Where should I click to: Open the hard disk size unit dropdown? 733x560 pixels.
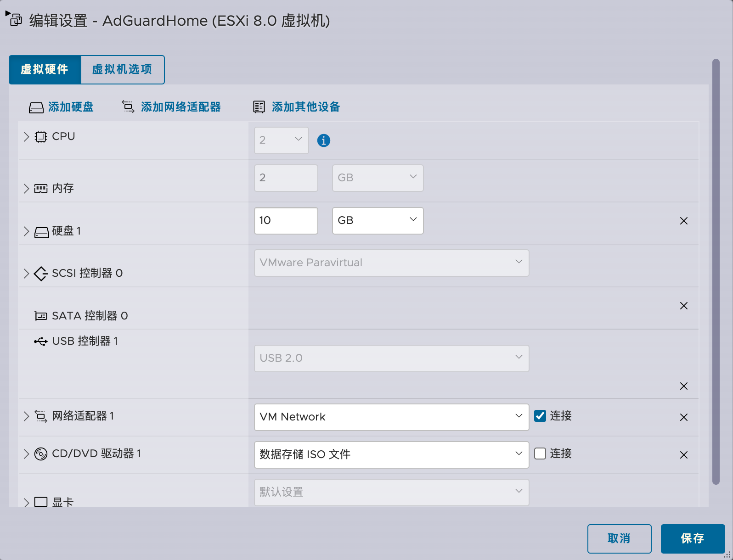[378, 221]
